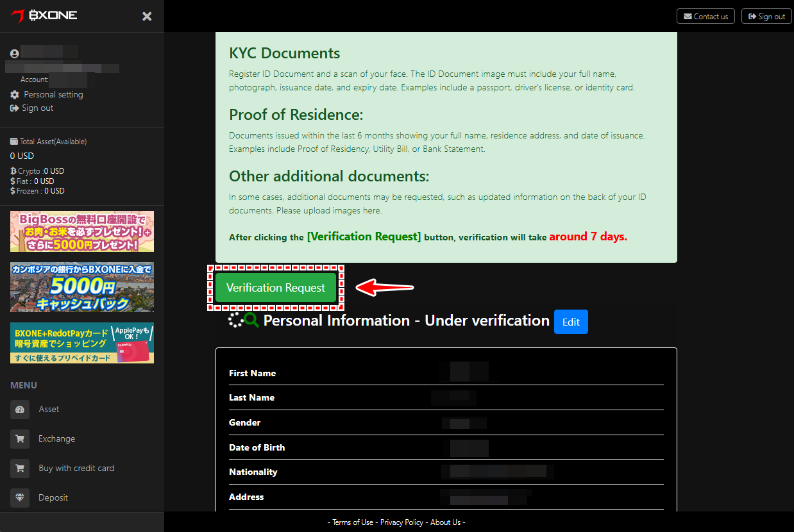The height and width of the screenshot is (532, 794).
Task: Open the 5000 yen cashback banner
Action: click(82, 287)
